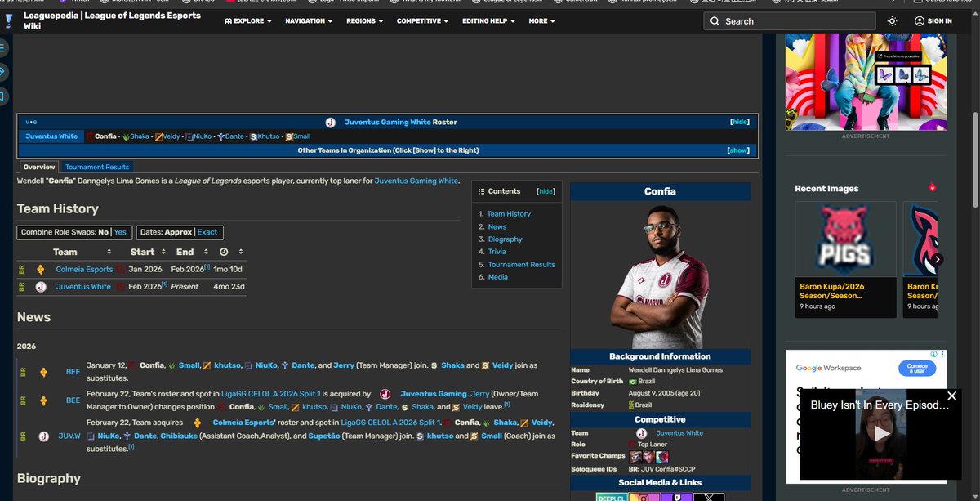The image size is (980, 501).
Task: Toggle dark/light theme sun icon
Action: coord(892,20)
